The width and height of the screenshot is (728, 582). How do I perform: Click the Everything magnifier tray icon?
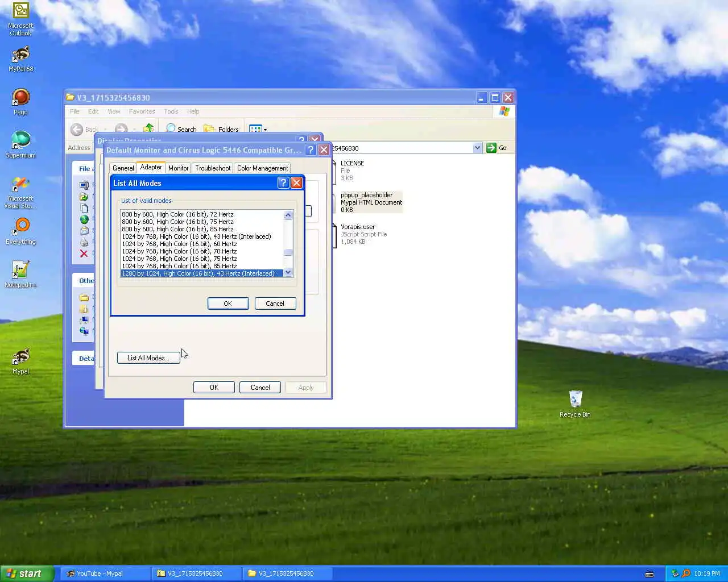click(686, 573)
